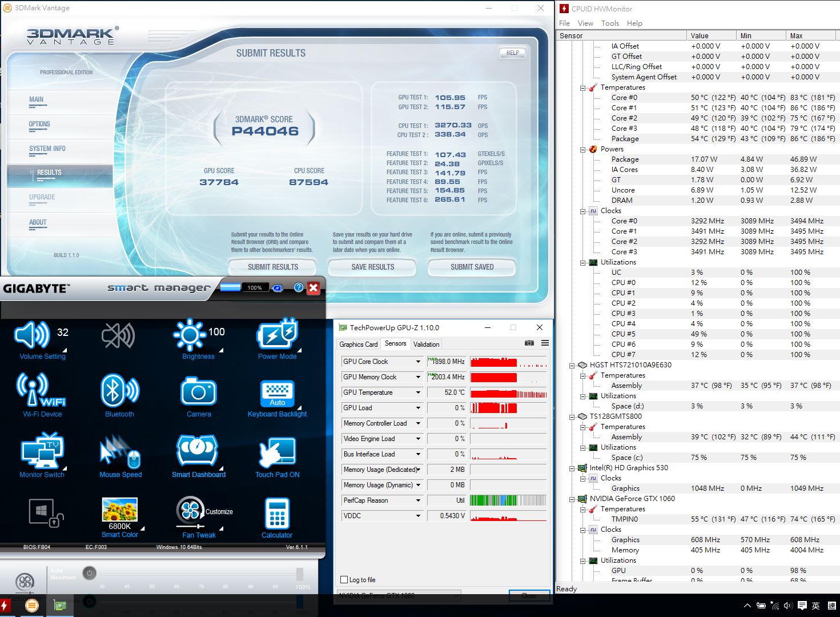Launch Smart Dashboard
The height and width of the screenshot is (617, 840).
[198, 451]
